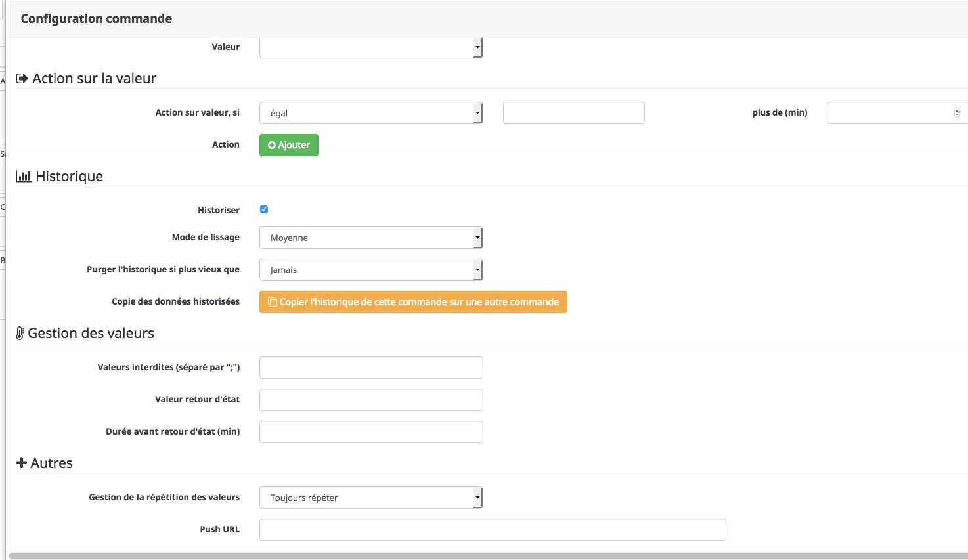Click the value field next to égal
The width and height of the screenshot is (968, 560).
click(573, 113)
